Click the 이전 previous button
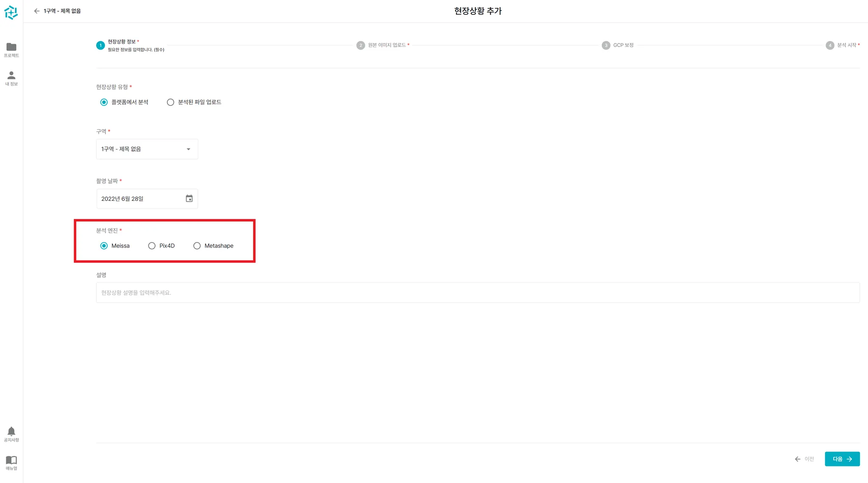Image resolution: width=868 pixels, height=483 pixels. click(804, 459)
